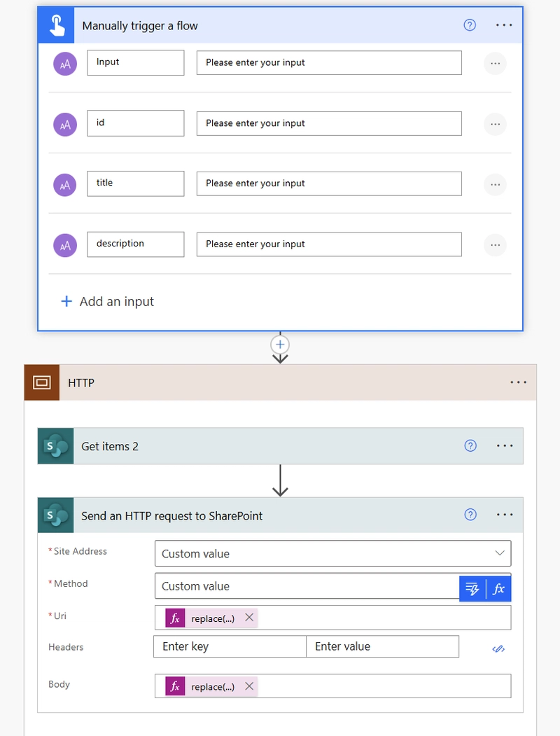This screenshot has height=736, width=560.
Task: Open the HTTP scope ellipsis menu
Action: coord(518,382)
